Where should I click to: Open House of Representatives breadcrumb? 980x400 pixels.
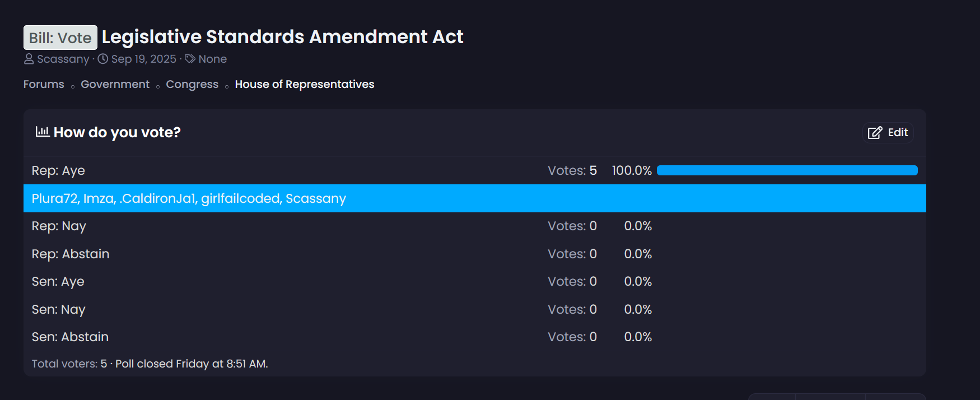[304, 84]
